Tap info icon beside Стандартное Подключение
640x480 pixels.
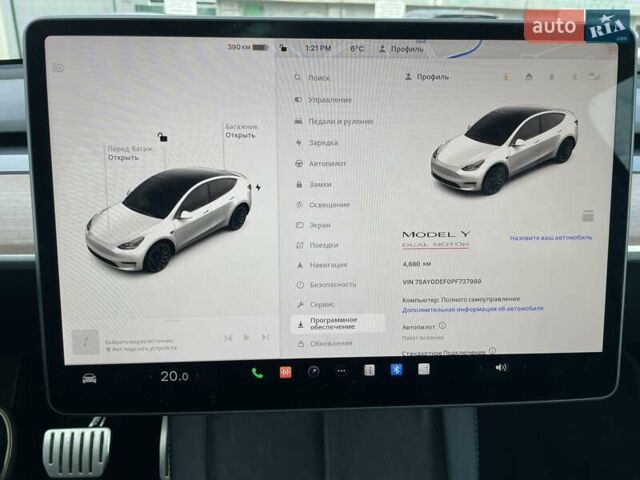pyautogui.click(x=493, y=350)
